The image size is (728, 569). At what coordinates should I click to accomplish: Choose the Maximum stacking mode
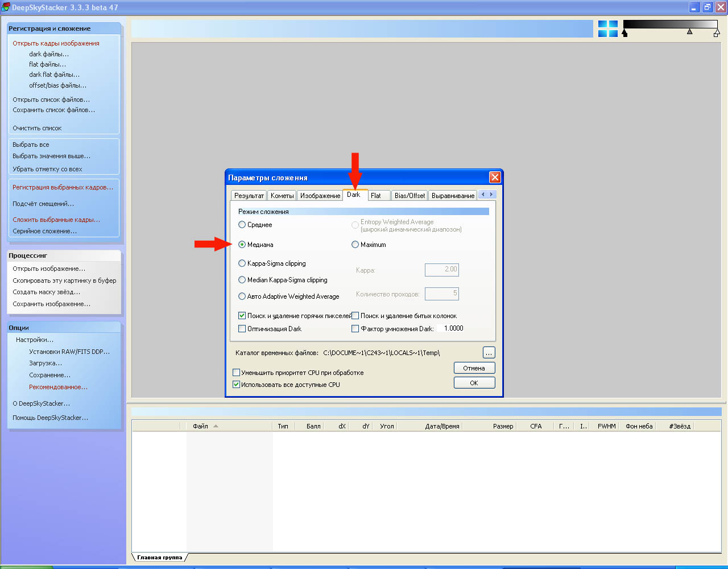click(x=355, y=245)
